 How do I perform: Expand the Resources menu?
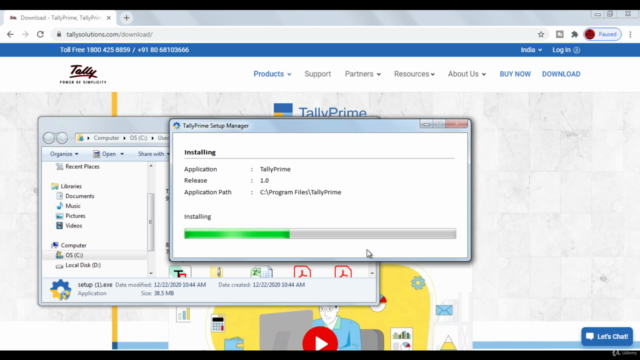(x=414, y=74)
